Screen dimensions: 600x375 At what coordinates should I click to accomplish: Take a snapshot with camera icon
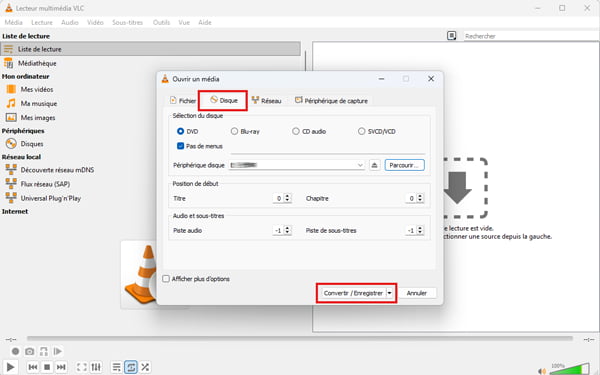[29, 351]
